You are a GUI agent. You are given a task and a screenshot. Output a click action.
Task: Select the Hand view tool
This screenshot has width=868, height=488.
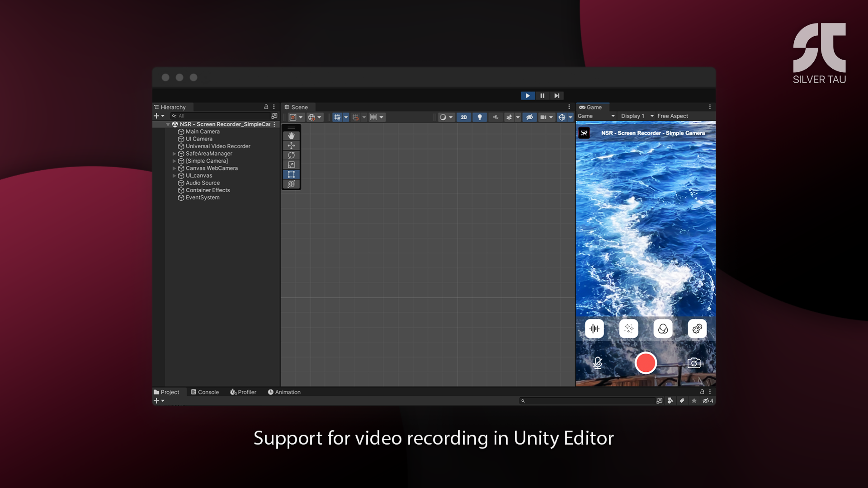point(291,136)
